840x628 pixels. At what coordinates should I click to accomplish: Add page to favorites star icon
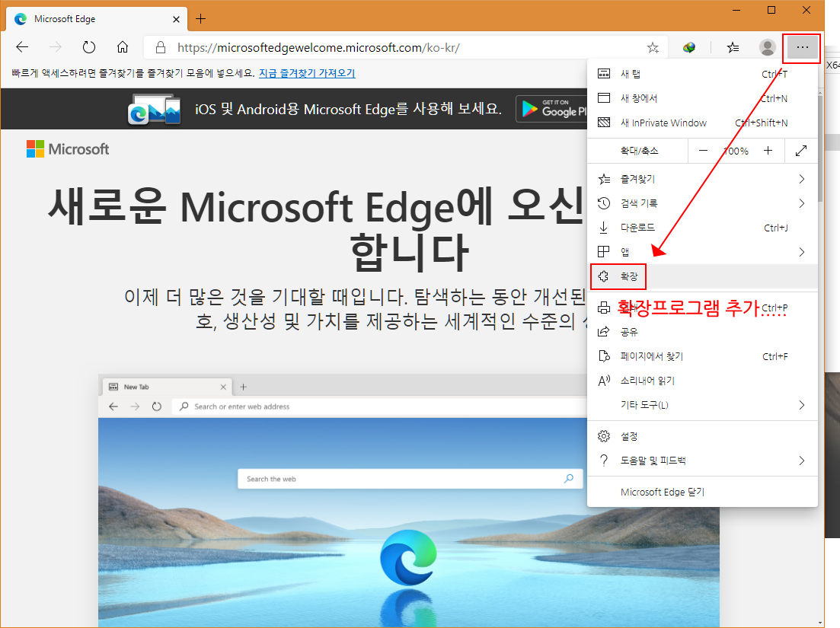point(653,48)
